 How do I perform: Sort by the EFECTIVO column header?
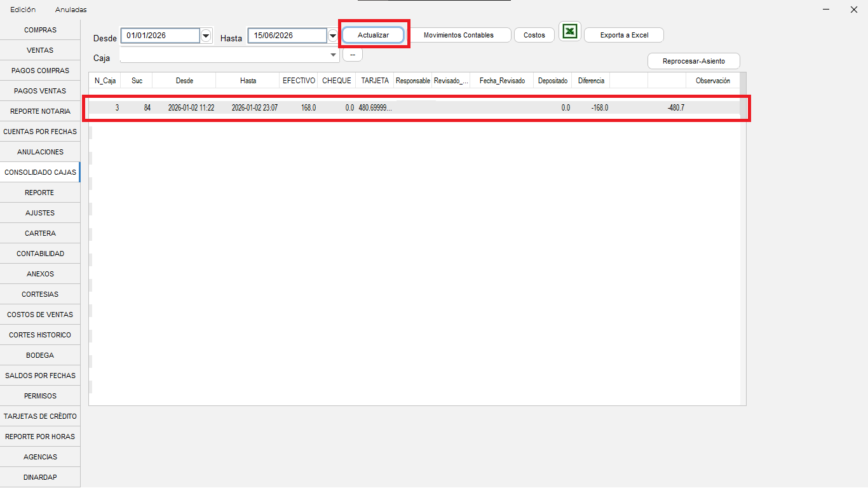click(x=299, y=81)
